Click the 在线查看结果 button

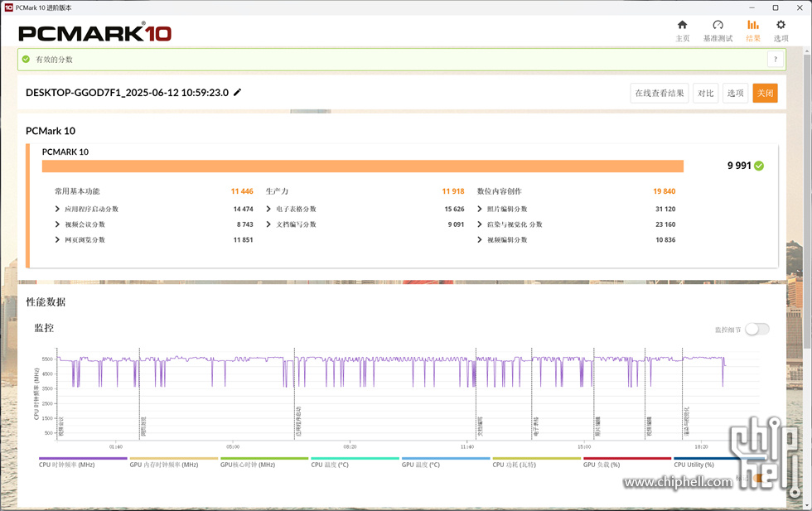point(660,94)
